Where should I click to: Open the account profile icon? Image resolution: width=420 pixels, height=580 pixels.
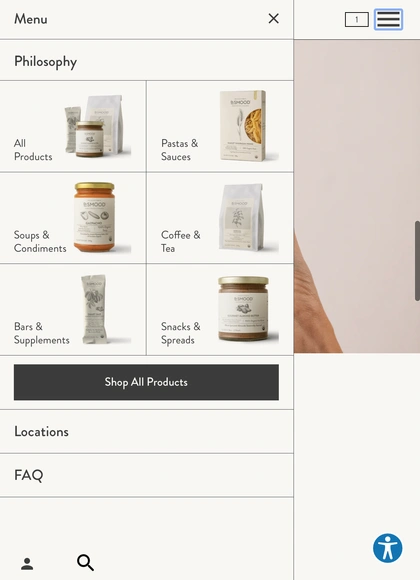tap(27, 563)
